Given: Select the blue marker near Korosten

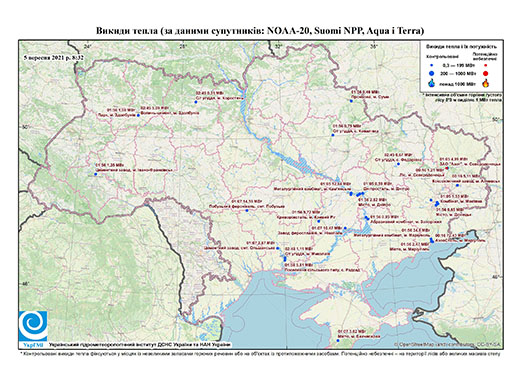Looking at the screenshot, I should [x=196, y=102].
